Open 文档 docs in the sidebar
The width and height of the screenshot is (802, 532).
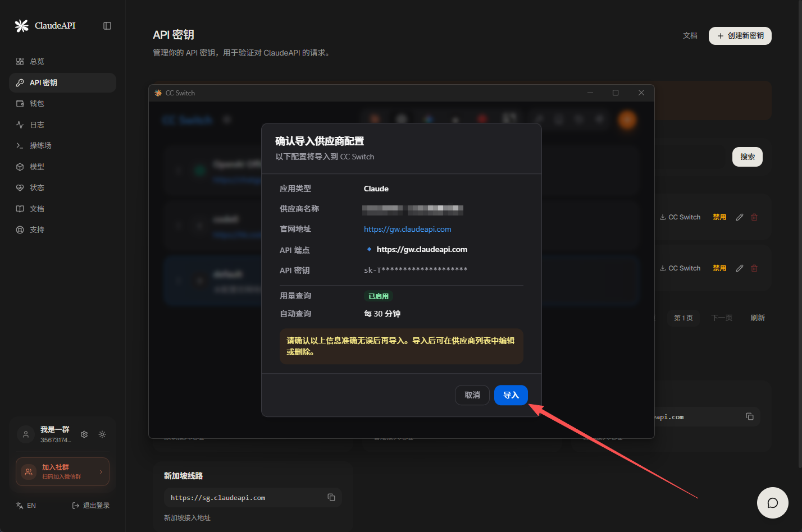pyautogui.click(x=62, y=209)
